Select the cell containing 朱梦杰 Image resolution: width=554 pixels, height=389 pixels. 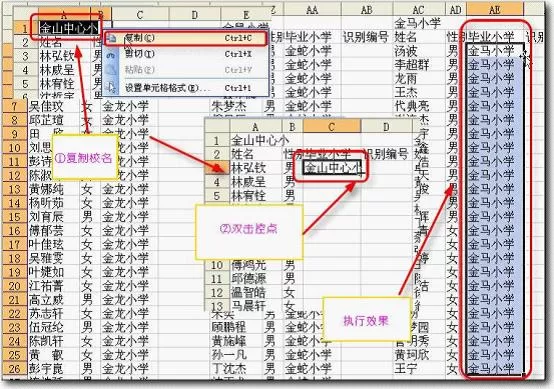[236, 106]
